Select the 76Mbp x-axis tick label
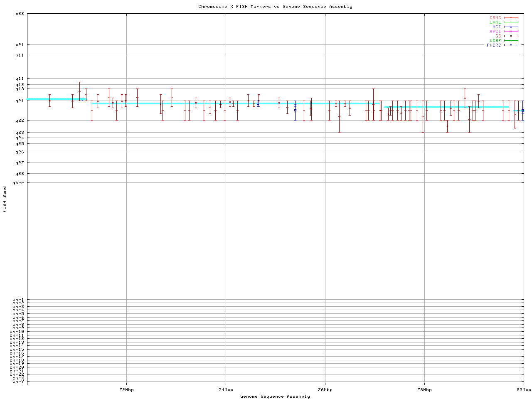This screenshot has width=532, height=399. (325, 390)
